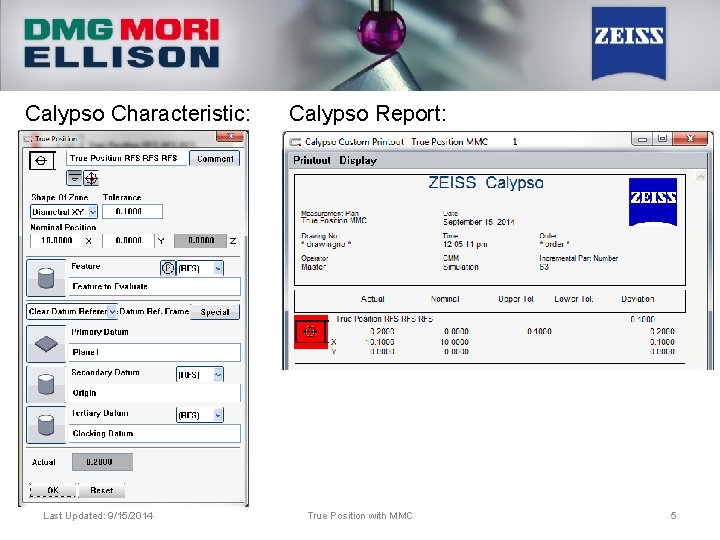Open the Display menu
This screenshot has width=720, height=540.
click(x=358, y=160)
